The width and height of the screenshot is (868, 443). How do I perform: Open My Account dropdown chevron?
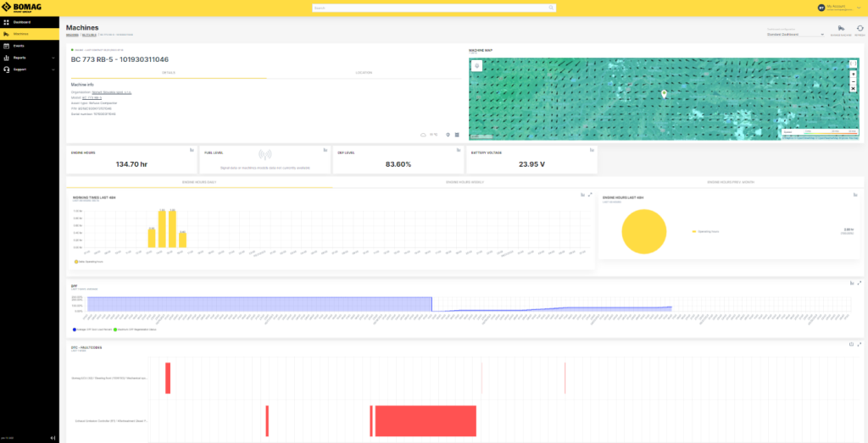(859, 8)
